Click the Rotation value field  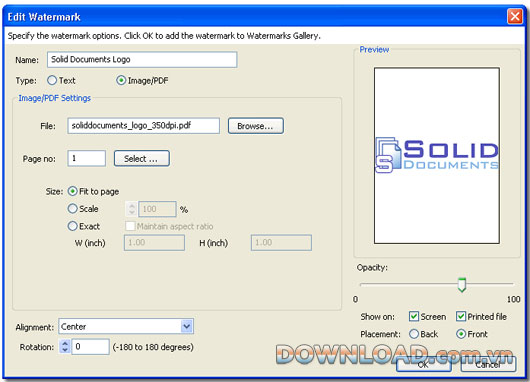point(91,347)
